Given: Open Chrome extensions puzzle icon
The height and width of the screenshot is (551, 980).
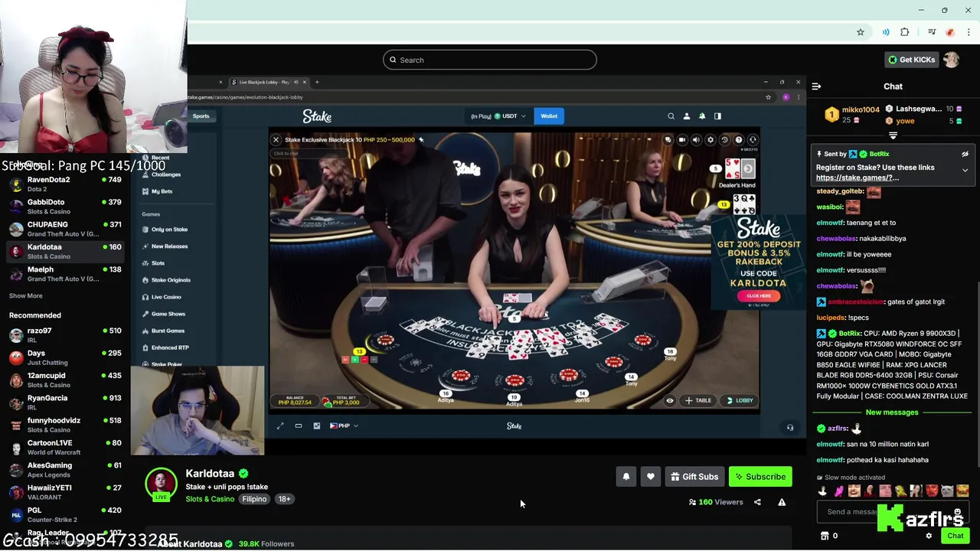Looking at the screenshot, I should pyautogui.click(x=905, y=32).
